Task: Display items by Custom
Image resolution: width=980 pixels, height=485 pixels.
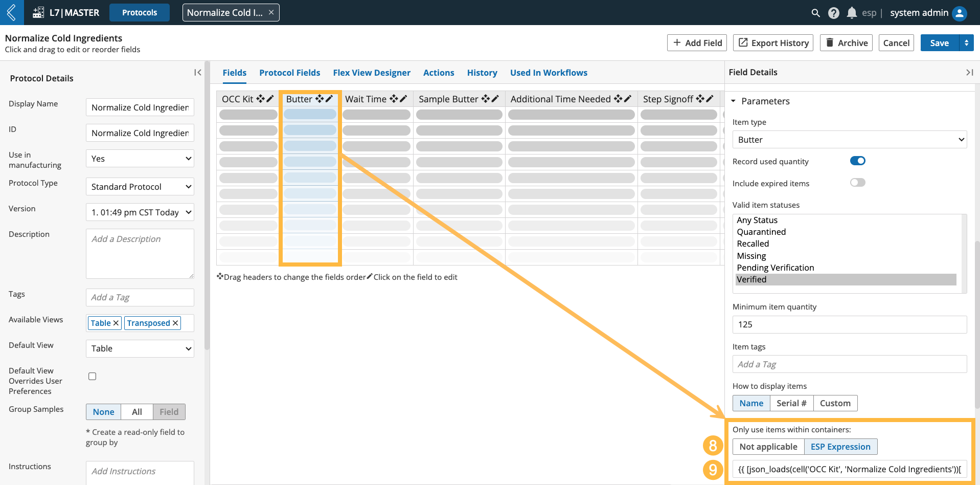Action: click(835, 403)
